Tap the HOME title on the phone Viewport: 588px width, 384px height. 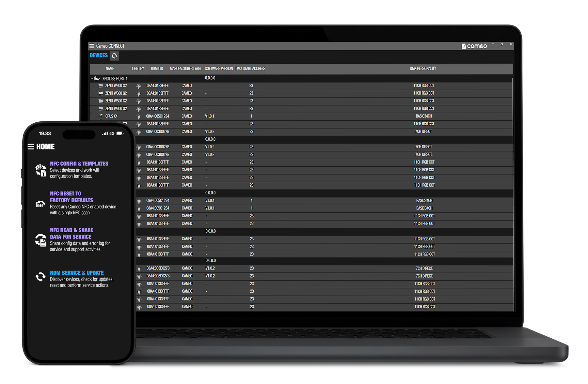(x=45, y=147)
